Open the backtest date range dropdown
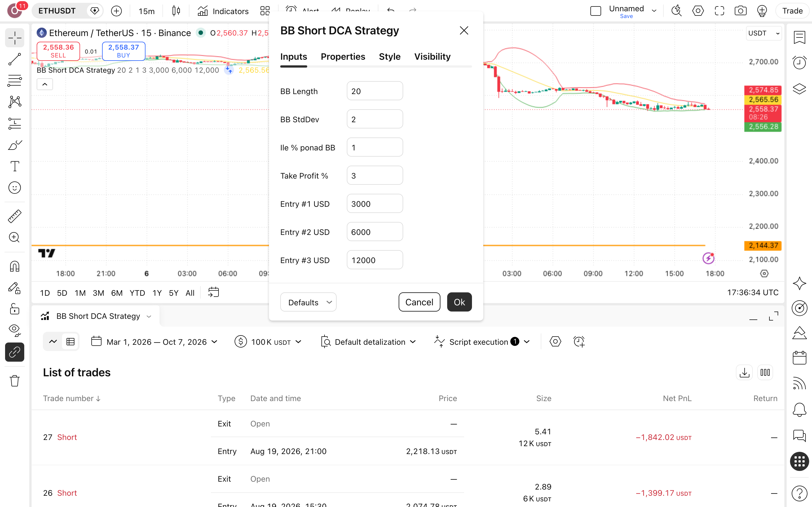The image size is (812, 507). click(x=155, y=342)
